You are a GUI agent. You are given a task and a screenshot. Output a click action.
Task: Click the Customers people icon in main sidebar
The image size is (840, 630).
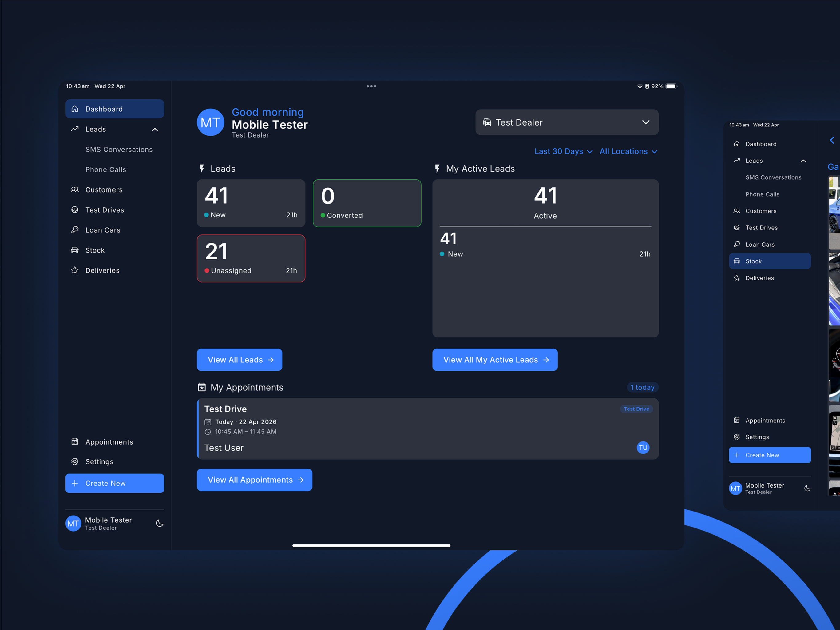(75, 189)
